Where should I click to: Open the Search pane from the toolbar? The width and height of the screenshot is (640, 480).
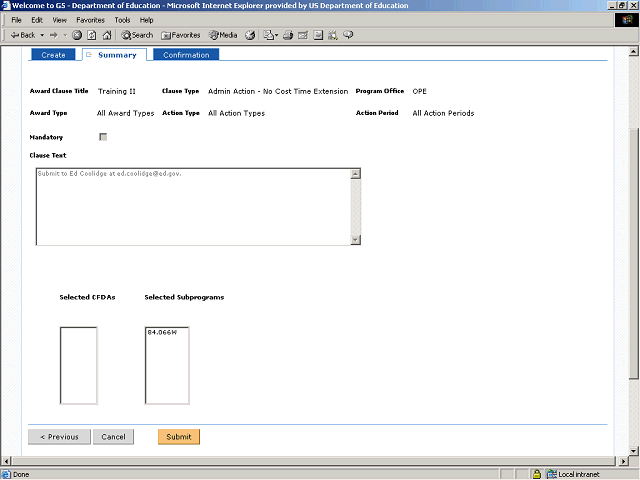(137, 35)
